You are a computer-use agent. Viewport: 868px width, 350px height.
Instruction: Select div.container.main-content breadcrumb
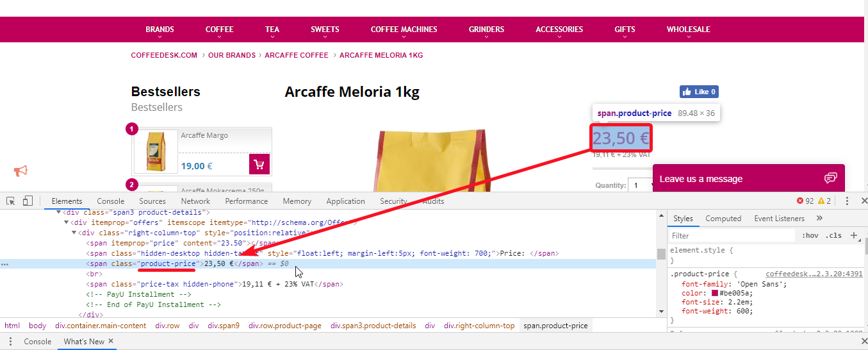[101, 326]
